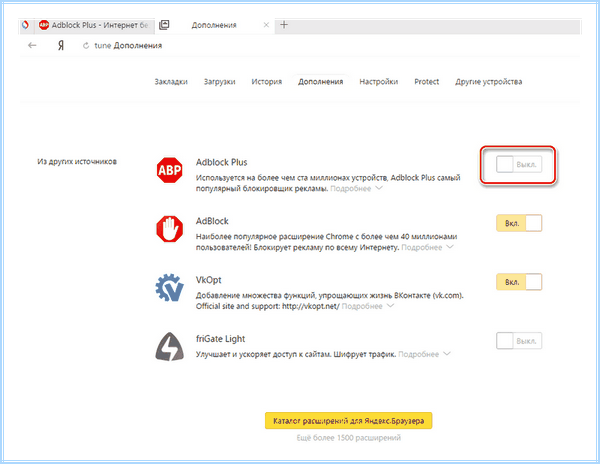Viewport: 600px width, 464px height.
Task: Select the Дополнения navigation tab
Action: (x=321, y=81)
